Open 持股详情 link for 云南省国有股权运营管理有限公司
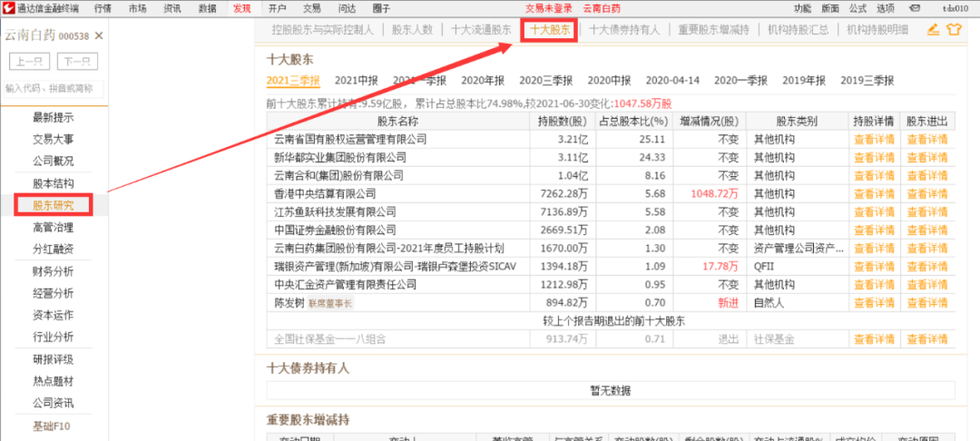The height and width of the screenshot is (441, 980). tap(874, 139)
